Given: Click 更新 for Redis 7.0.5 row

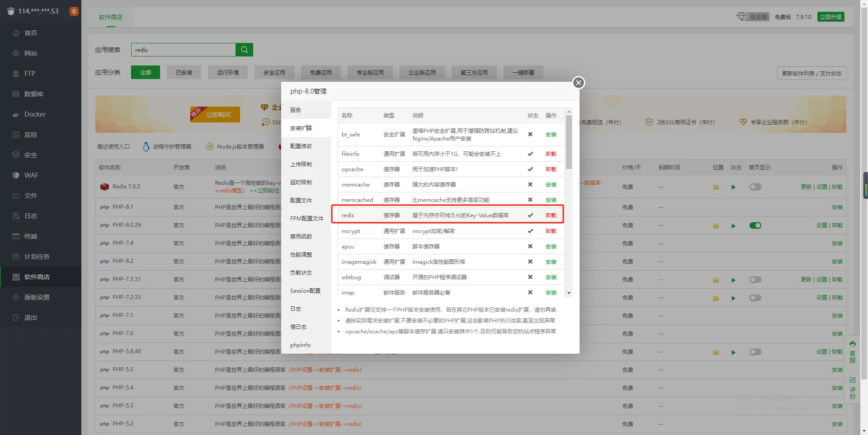Looking at the screenshot, I should pos(806,187).
